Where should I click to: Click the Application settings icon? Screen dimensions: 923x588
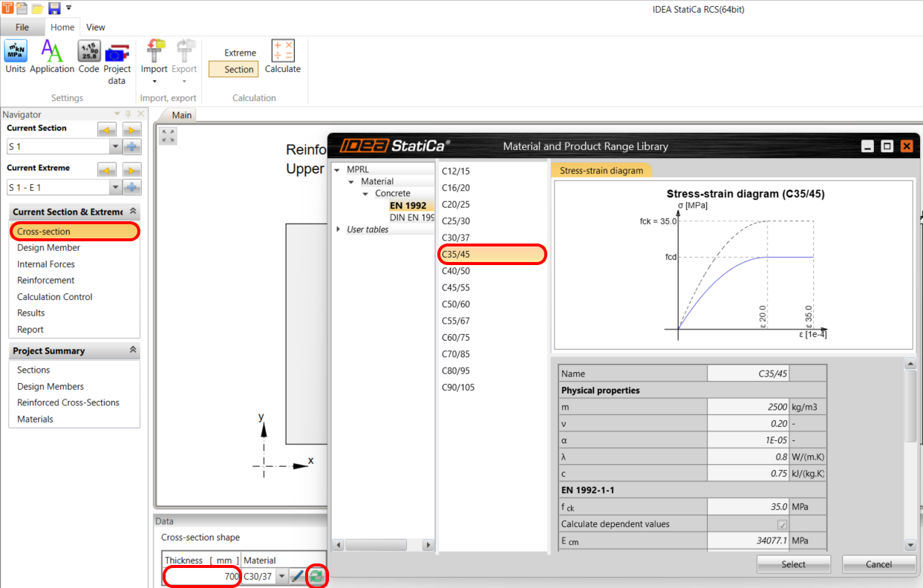52,57
